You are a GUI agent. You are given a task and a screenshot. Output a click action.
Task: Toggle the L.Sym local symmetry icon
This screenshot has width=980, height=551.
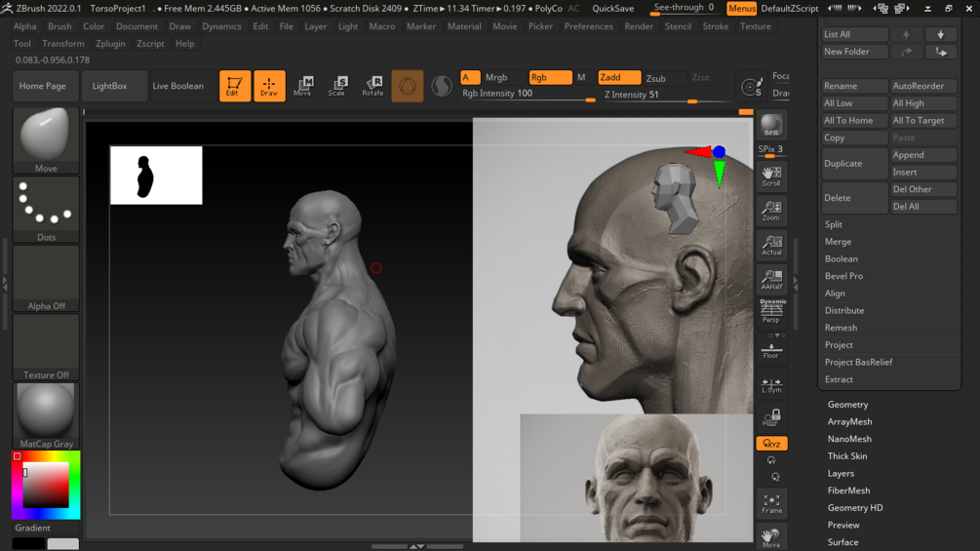coord(771,385)
